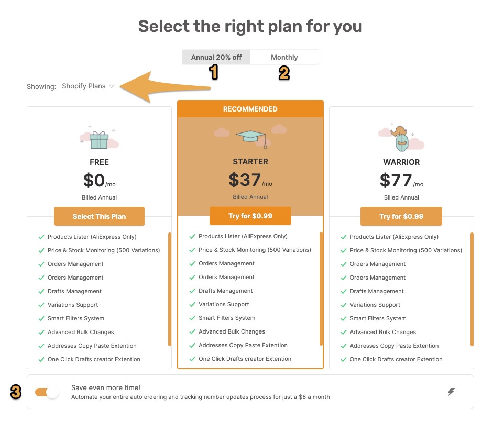Click checkmark beside Free plan Products Lister
Screen dimensions: 504x421
point(41,237)
